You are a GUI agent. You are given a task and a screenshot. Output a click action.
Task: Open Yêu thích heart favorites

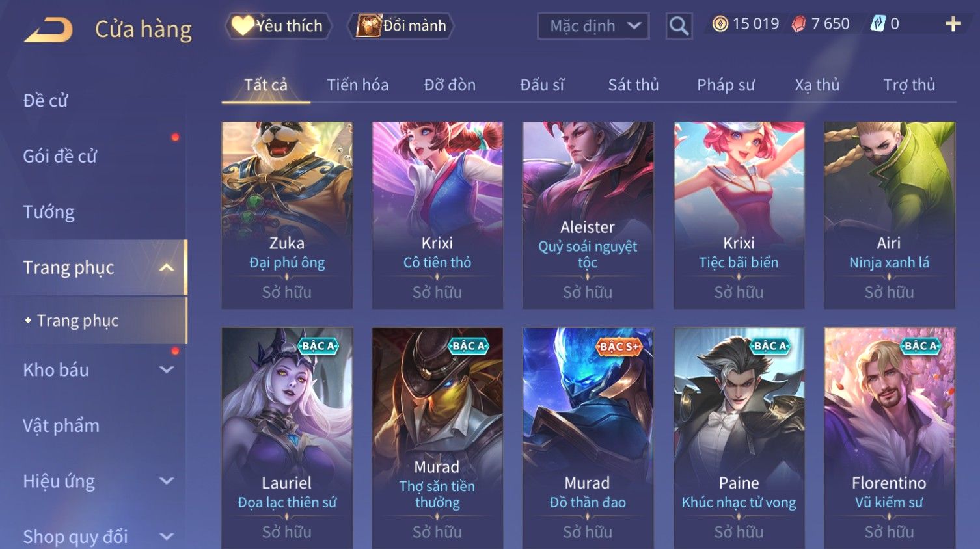click(x=278, y=26)
